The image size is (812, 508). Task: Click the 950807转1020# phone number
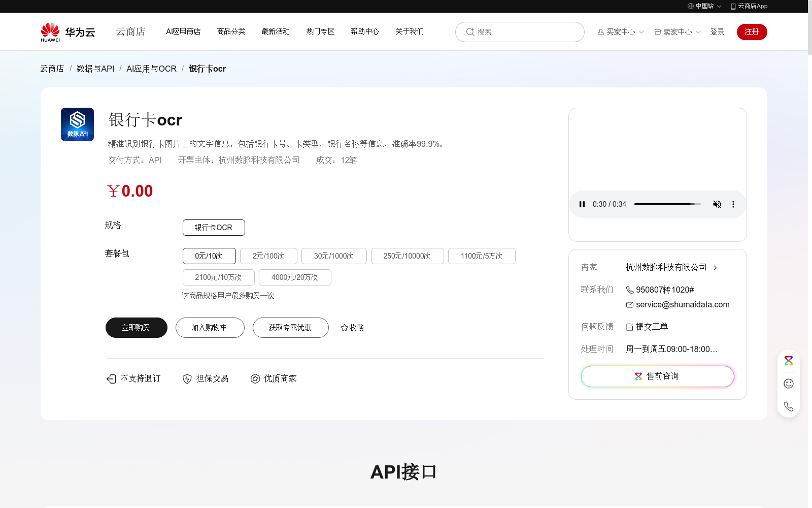tap(665, 290)
